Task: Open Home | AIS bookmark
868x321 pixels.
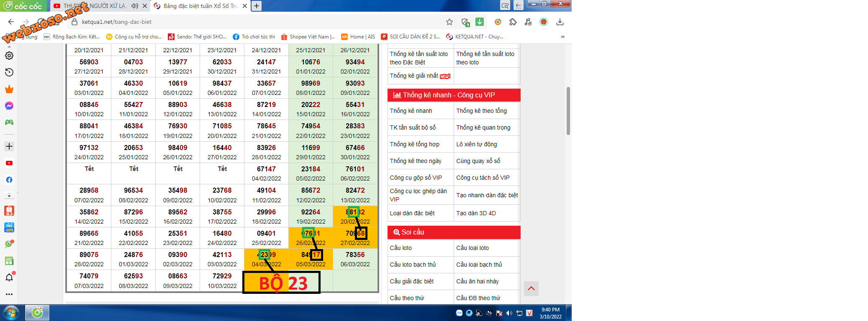Action: 358,37
